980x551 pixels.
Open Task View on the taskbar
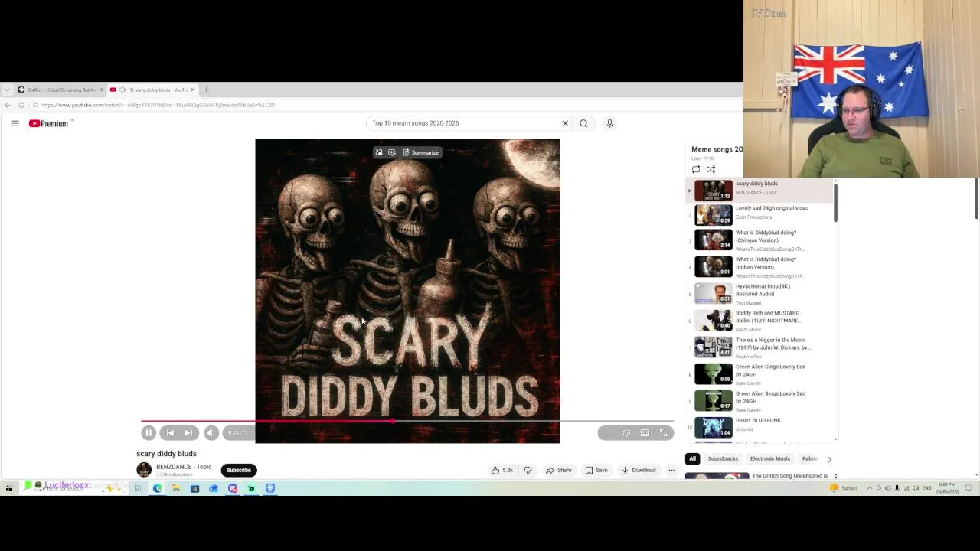click(x=138, y=488)
